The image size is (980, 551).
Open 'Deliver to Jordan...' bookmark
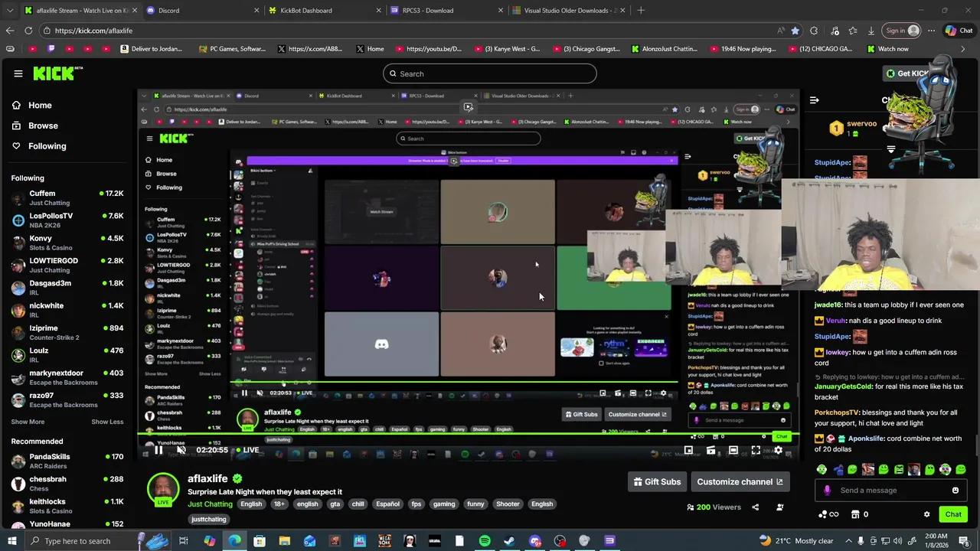[x=152, y=49]
